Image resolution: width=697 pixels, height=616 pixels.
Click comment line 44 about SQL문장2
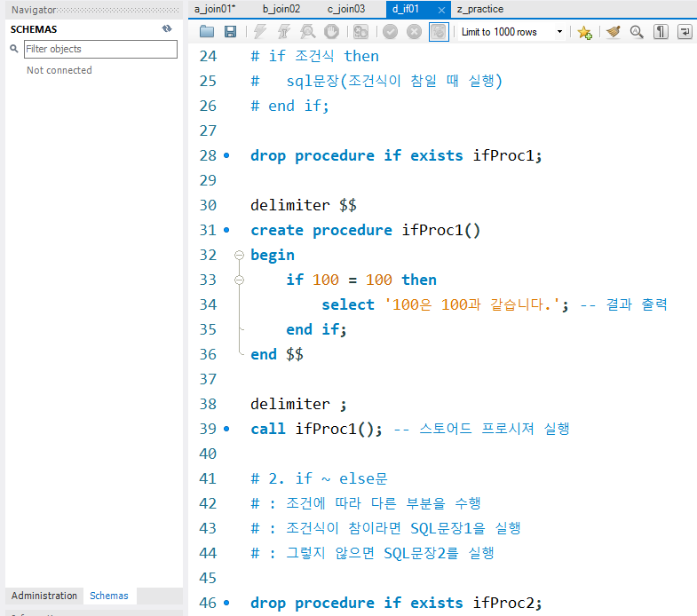[372, 553]
